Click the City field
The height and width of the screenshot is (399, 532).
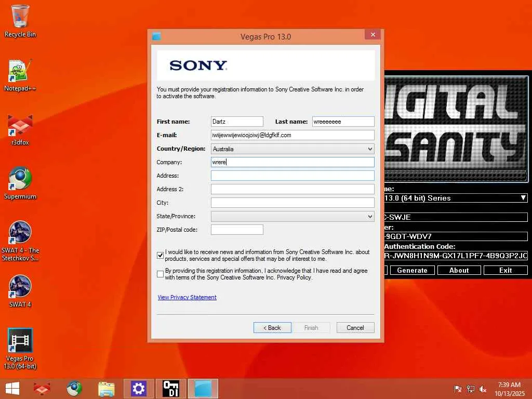(292, 203)
